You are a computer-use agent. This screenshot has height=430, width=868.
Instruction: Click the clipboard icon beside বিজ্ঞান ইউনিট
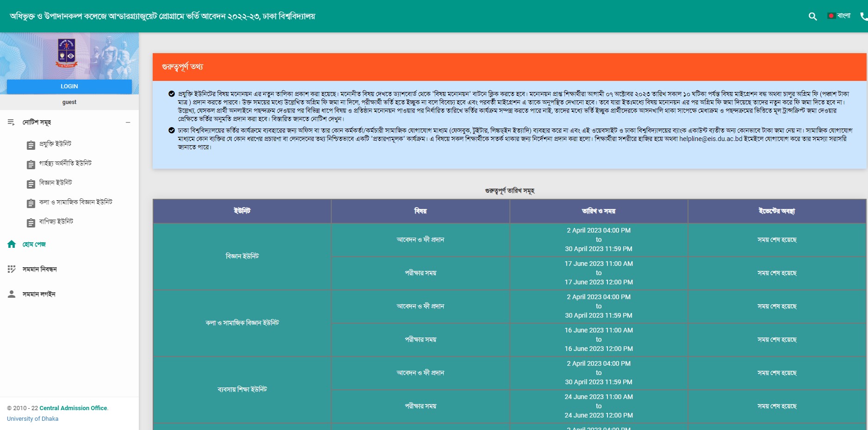[x=31, y=184]
